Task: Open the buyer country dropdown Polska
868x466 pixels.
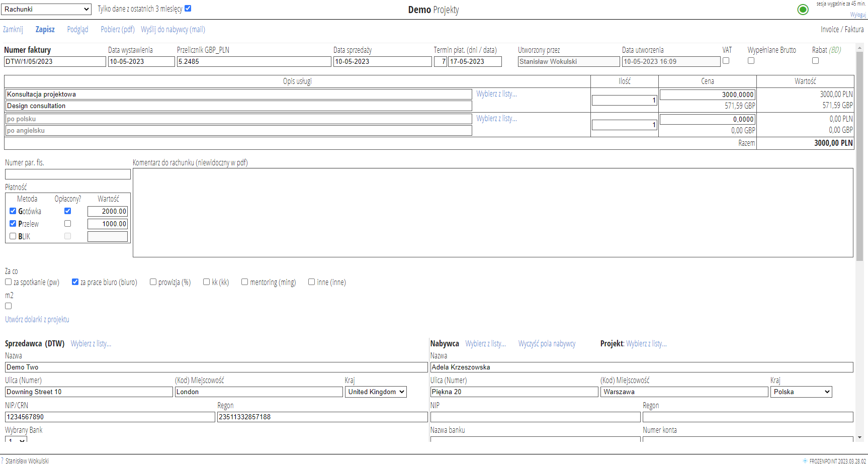Action: [x=801, y=392]
